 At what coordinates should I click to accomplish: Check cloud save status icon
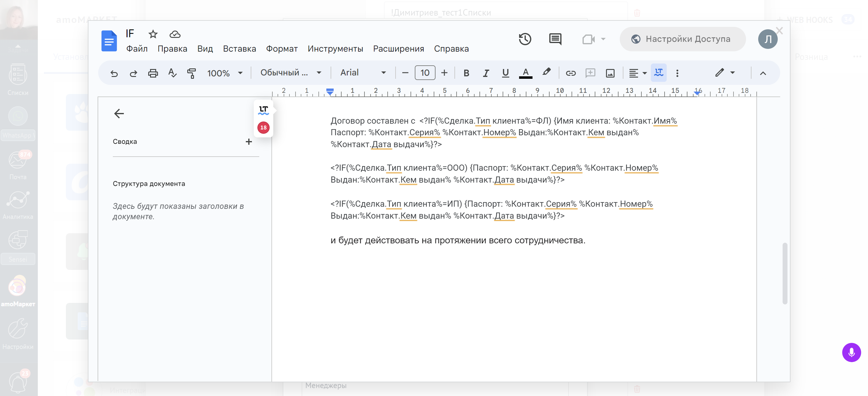click(175, 34)
